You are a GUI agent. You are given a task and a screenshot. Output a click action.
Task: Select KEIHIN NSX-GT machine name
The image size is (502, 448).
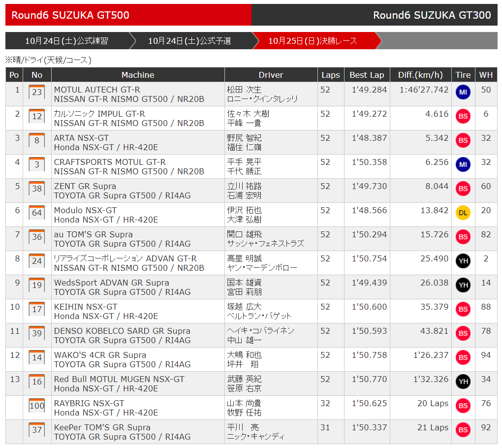86,307
